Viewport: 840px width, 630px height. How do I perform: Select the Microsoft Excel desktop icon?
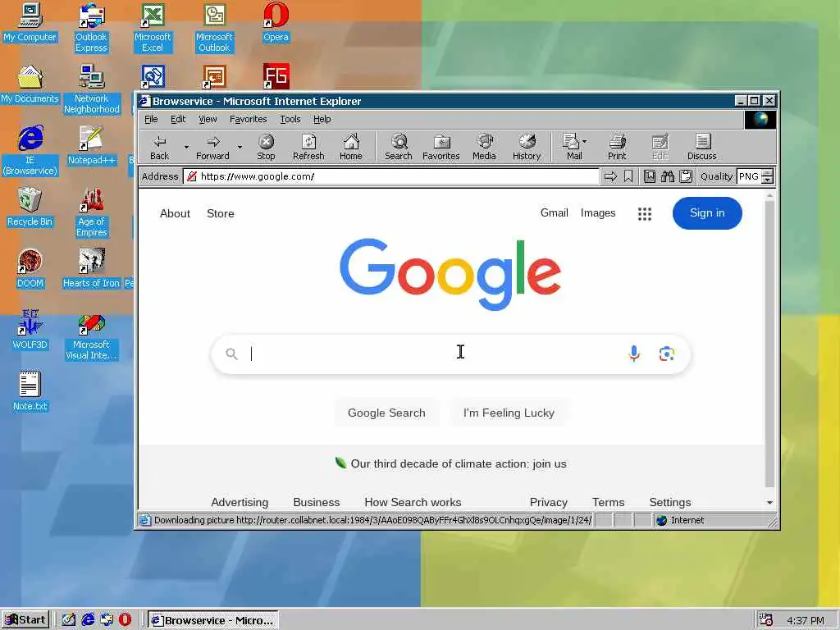(x=153, y=27)
